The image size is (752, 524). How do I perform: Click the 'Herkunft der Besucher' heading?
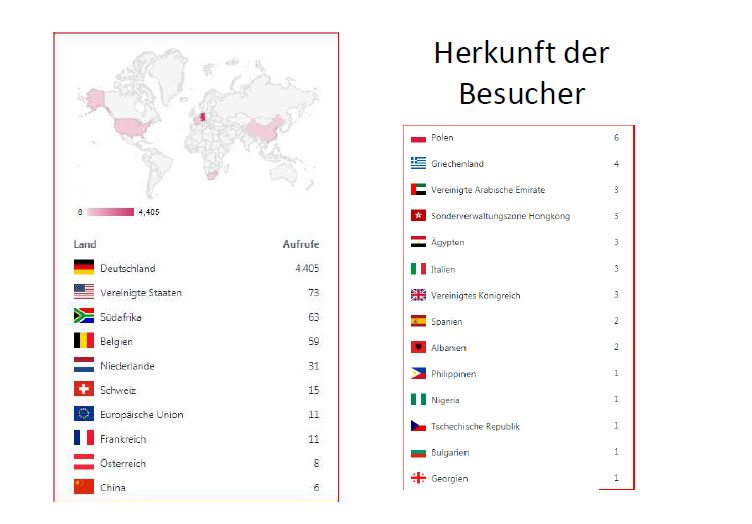[522, 73]
